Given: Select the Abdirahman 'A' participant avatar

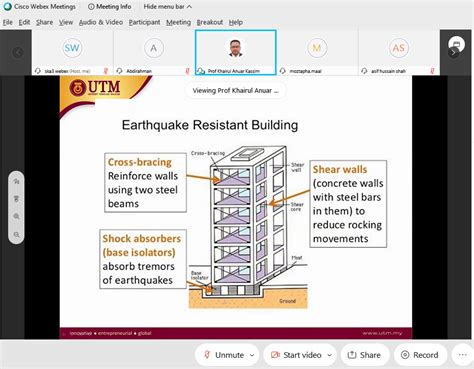Looking at the screenshot, I should pyautogui.click(x=154, y=48).
